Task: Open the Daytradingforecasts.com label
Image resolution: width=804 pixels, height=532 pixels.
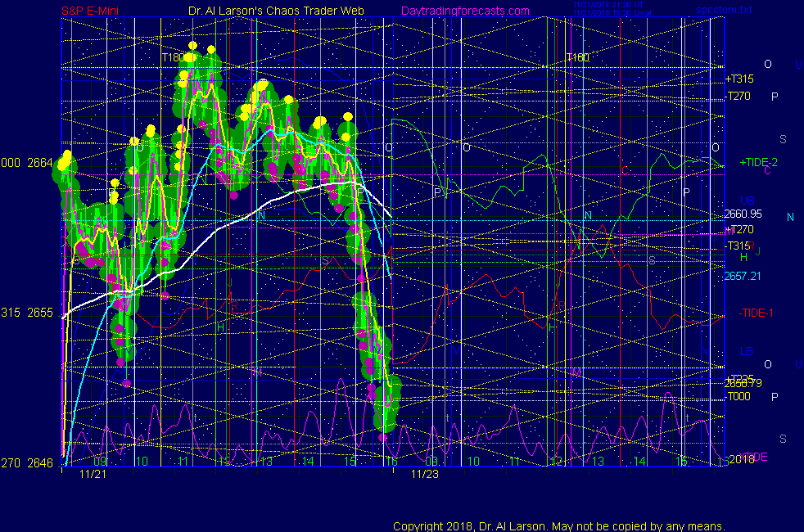Action: pos(465,11)
